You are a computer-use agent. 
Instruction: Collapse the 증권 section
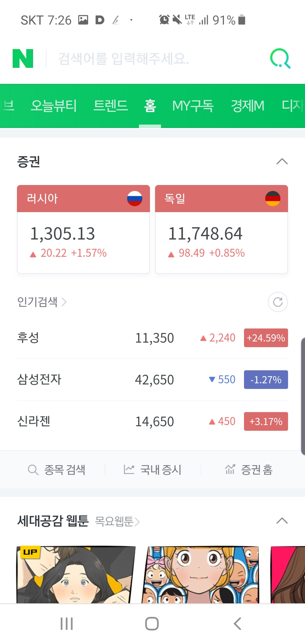pyautogui.click(x=282, y=162)
